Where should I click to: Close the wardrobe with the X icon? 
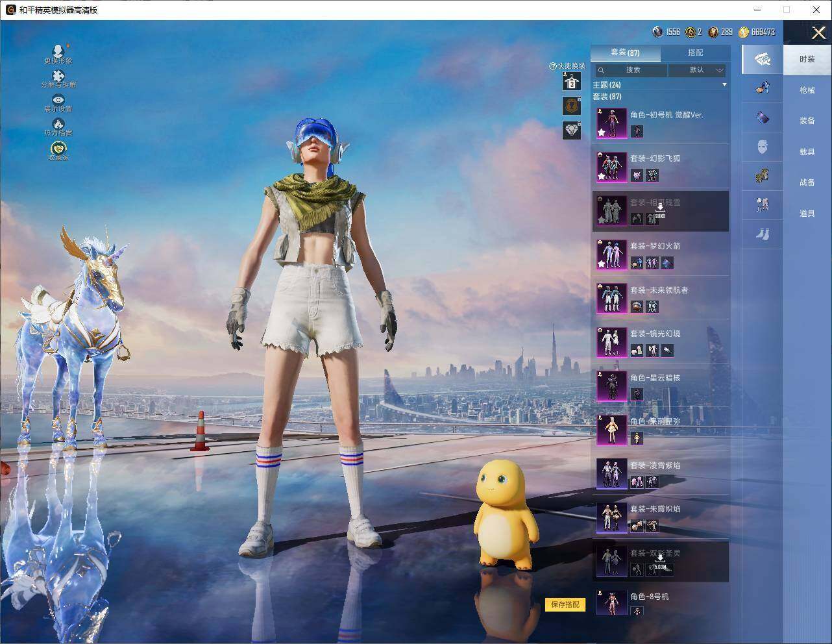pyautogui.click(x=818, y=32)
